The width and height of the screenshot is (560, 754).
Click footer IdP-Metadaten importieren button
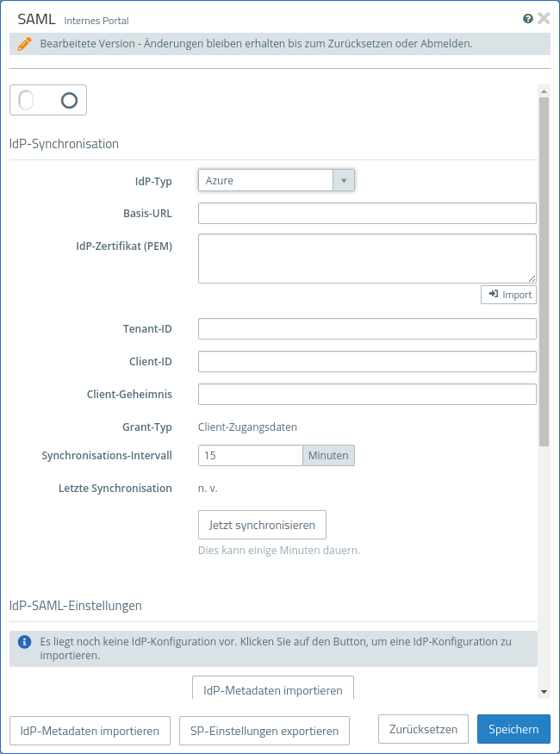click(90, 731)
